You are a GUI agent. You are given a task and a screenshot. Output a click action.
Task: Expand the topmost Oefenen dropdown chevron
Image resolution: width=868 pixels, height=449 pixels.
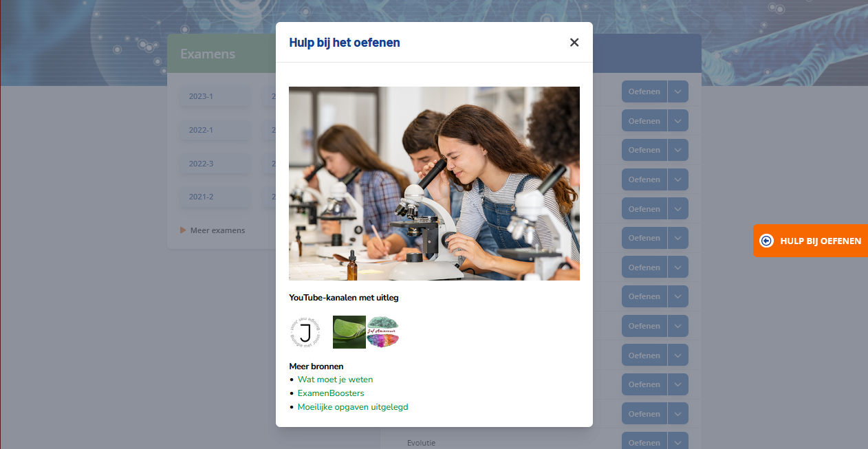coord(677,92)
